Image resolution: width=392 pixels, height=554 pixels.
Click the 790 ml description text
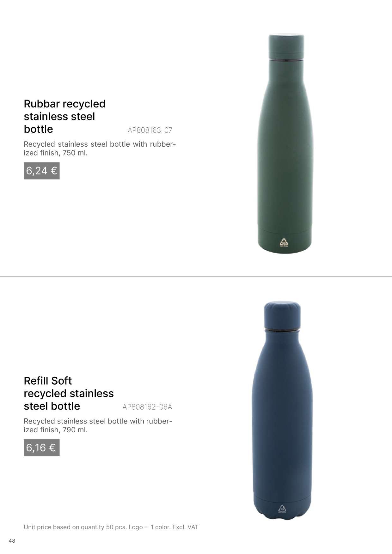coord(98,425)
